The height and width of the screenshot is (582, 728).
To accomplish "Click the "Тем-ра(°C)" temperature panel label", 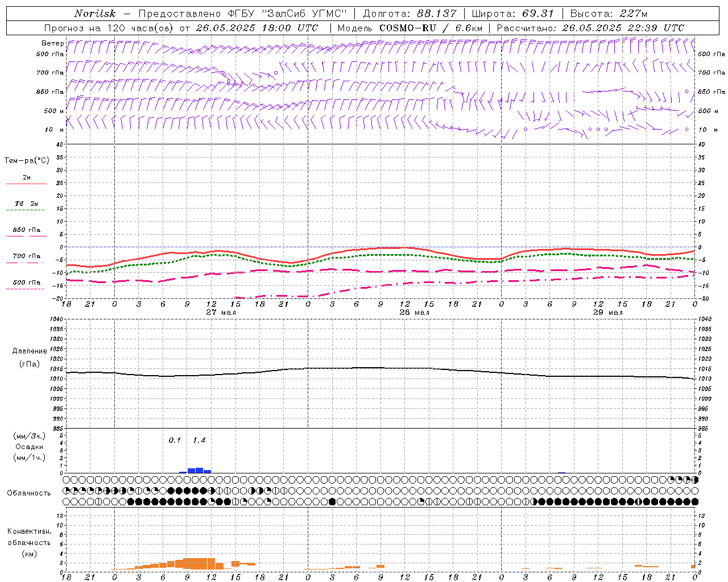I will (x=27, y=161).
